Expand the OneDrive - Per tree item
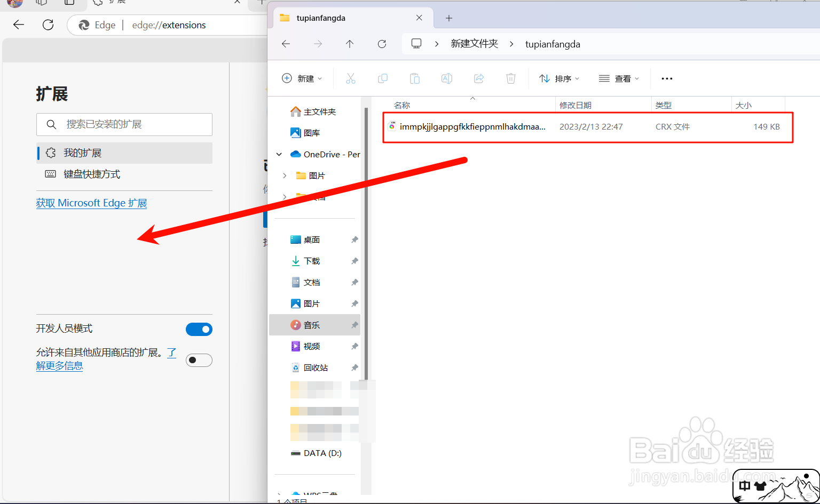The height and width of the screenshot is (504, 820). (279, 154)
